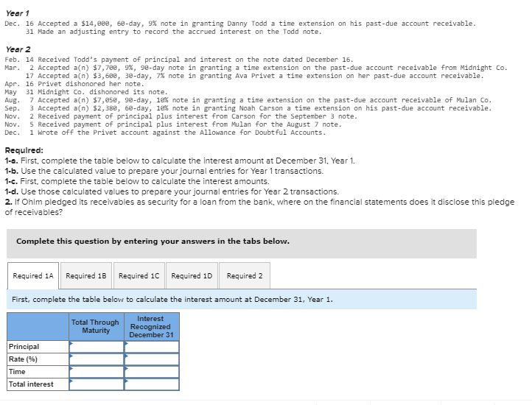Open the Required 1A tab
The width and height of the screenshot is (532, 405).
point(33,275)
